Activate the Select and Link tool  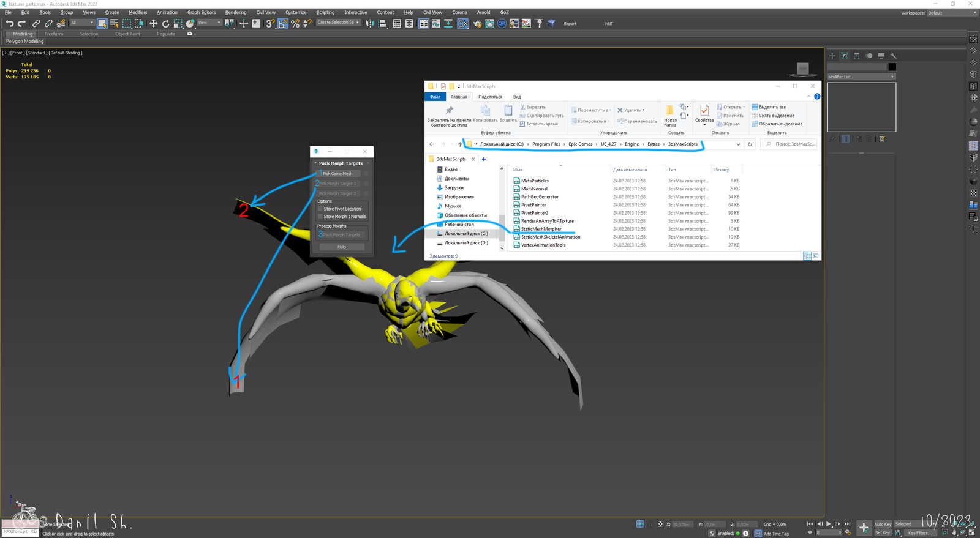pos(36,23)
